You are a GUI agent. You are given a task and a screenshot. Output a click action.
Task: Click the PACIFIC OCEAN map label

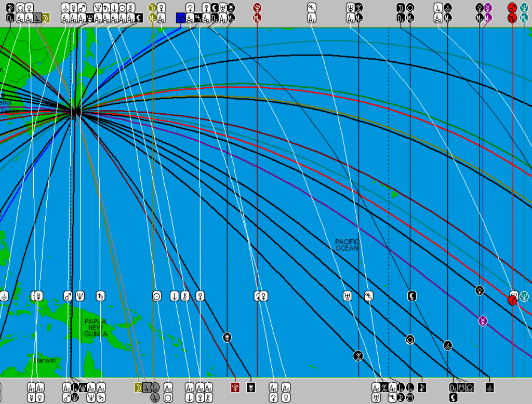347,245
